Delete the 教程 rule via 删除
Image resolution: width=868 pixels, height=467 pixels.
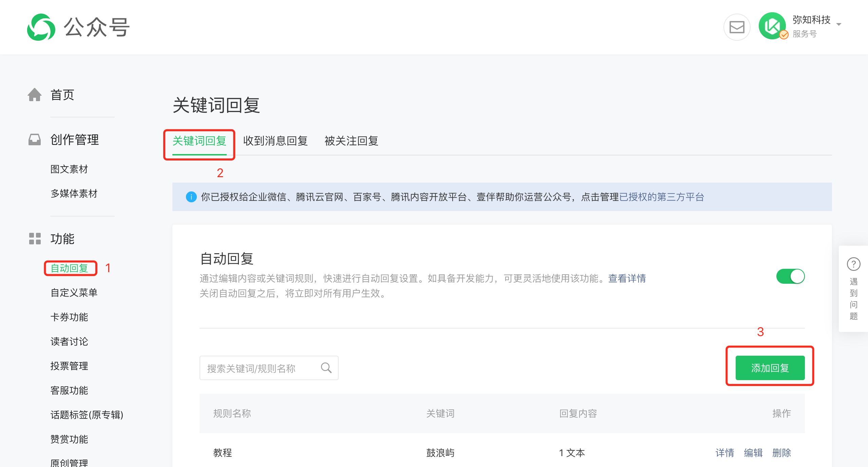(x=781, y=453)
